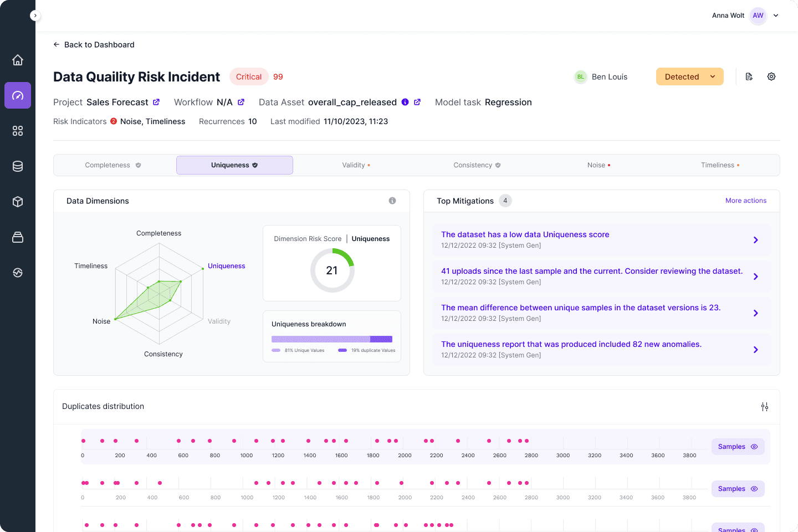Screen dimensions: 798x532
Task: Click the 19% duplicate Values legend swatch
Action: coord(342,350)
